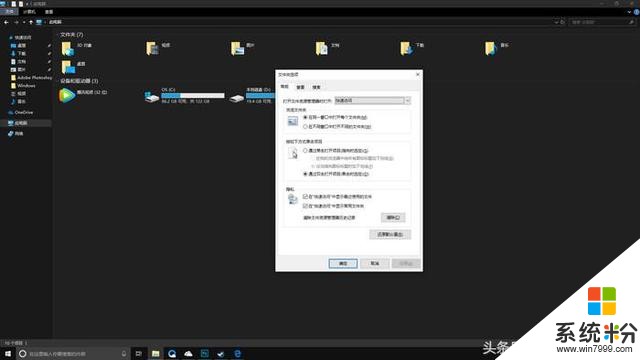
Task: Select the 本地磁盘 (D:) drive icon
Action: point(237,98)
